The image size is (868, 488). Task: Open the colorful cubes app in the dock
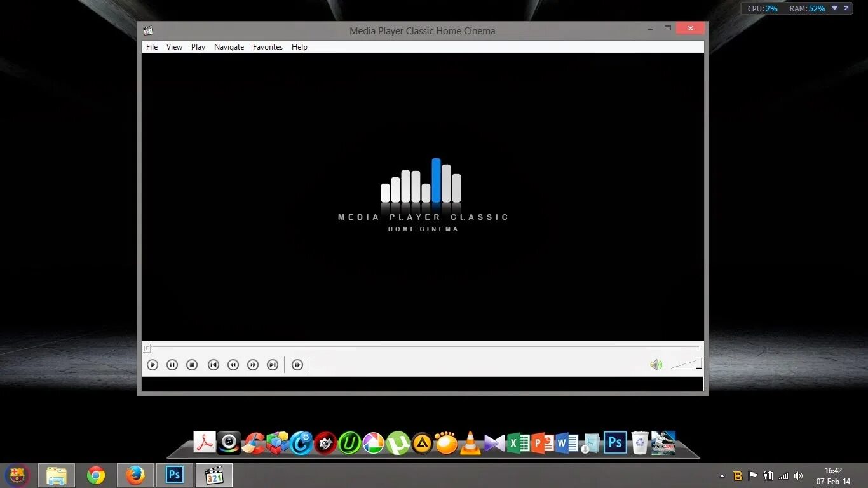click(x=278, y=442)
